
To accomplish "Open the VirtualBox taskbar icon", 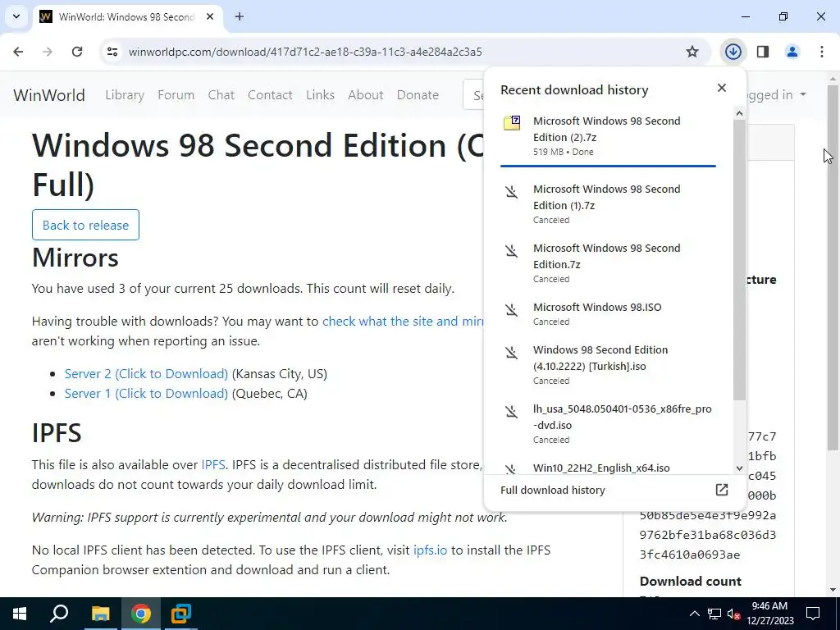I will pyautogui.click(x=181, y=614).
